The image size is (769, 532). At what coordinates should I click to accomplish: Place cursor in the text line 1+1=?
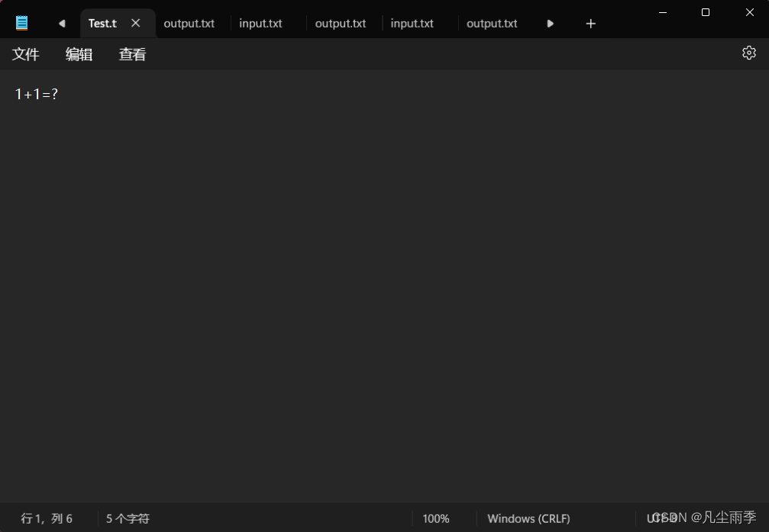point(37,94)
